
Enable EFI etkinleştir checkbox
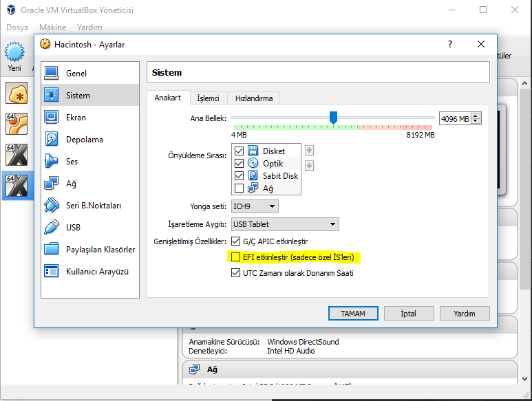pyautogui.click(x=235, y=257)
